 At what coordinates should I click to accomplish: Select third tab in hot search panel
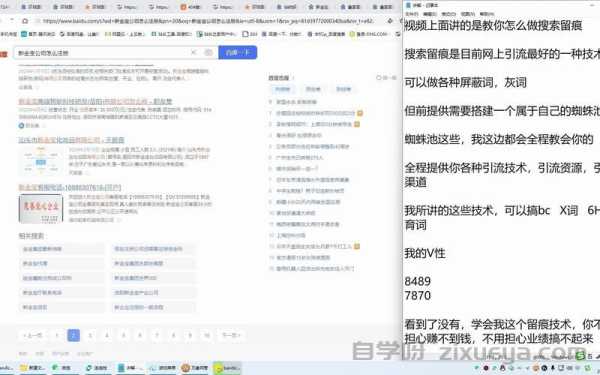[343, 89]
